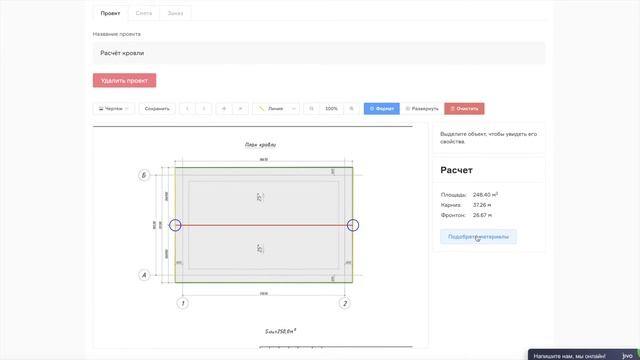Click the Удалить проект button
This screenshot has height=360, width=640.
click(124, 80)
